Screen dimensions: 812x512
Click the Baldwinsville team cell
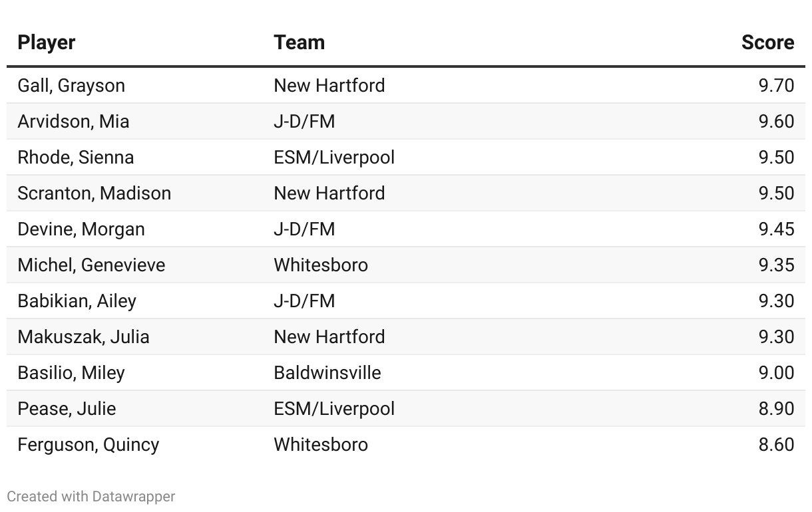[327, 373]
